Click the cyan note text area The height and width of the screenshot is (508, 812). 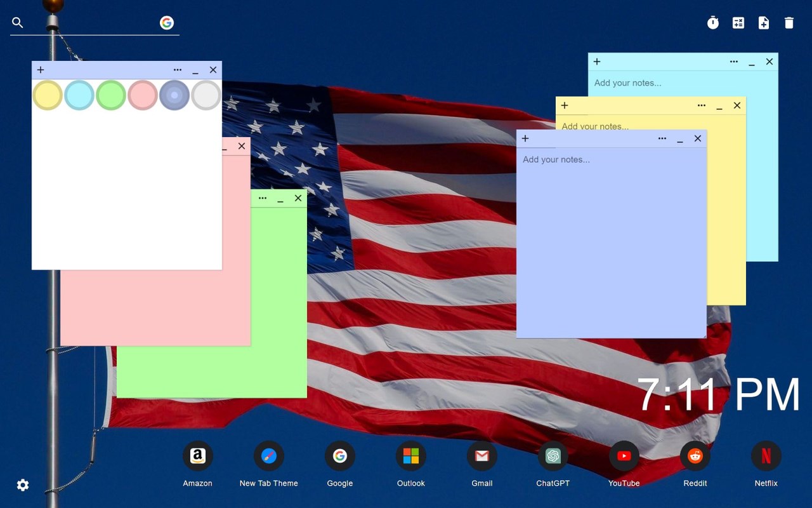[x=683, y=83]
